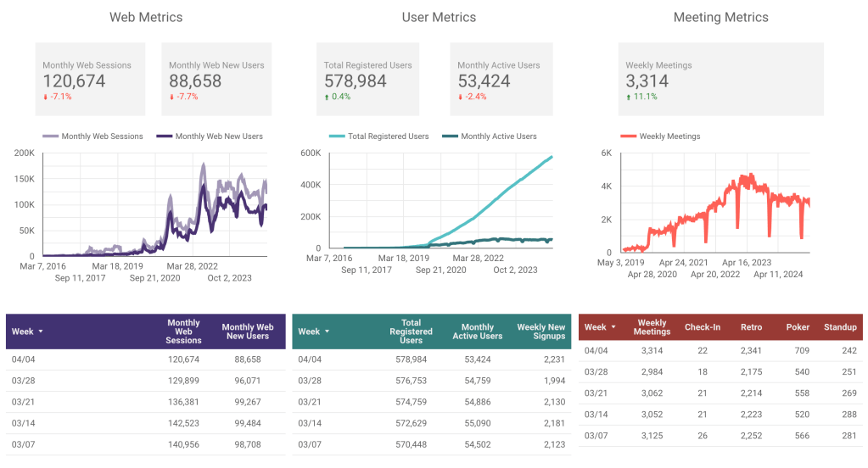Select the 2,984 weekly meetings cell

point(652,371)
